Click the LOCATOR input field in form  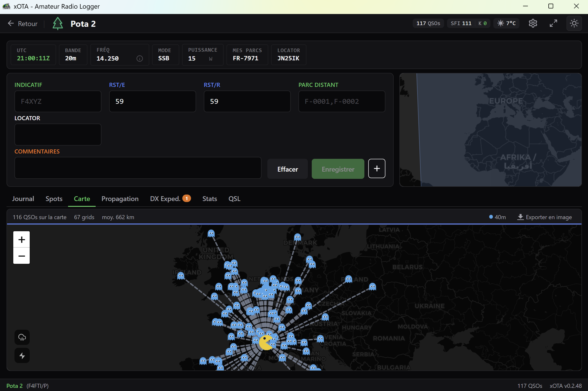58,134
